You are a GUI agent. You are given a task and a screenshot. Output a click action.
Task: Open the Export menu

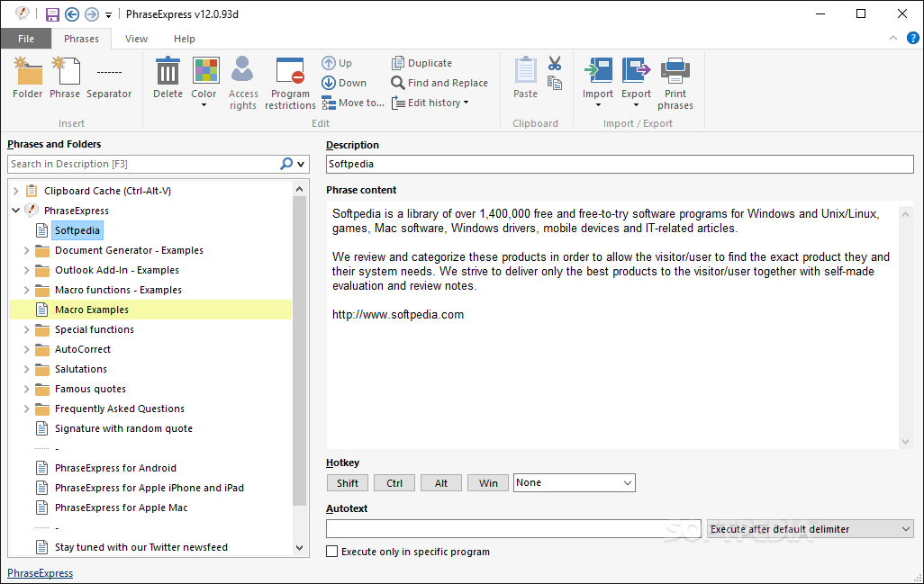636,83
